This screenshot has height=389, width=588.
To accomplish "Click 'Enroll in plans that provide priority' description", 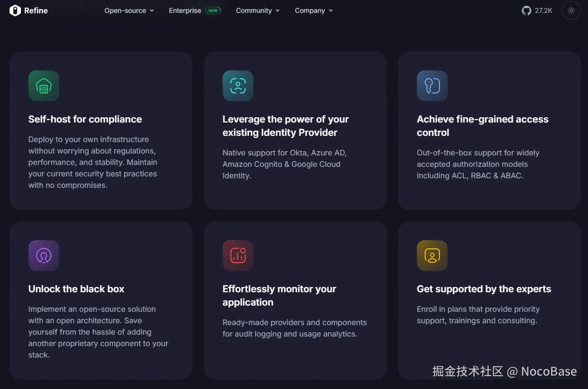I will 478,315.
